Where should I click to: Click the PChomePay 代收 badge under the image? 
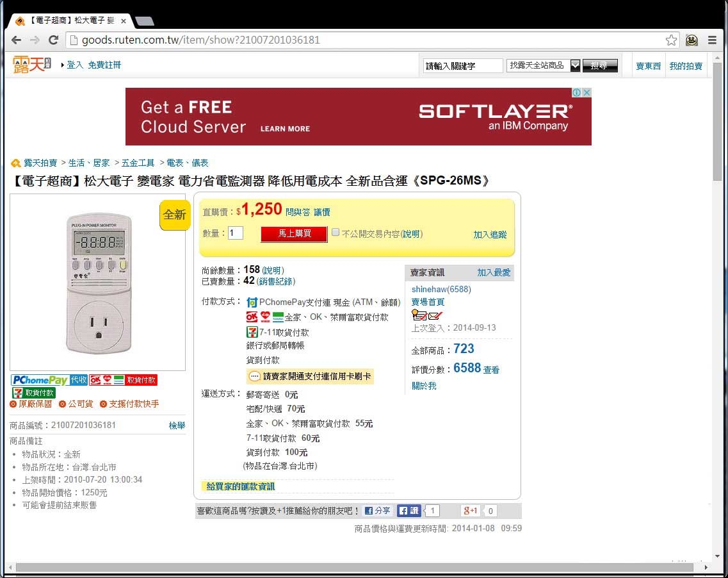(49, 380)
